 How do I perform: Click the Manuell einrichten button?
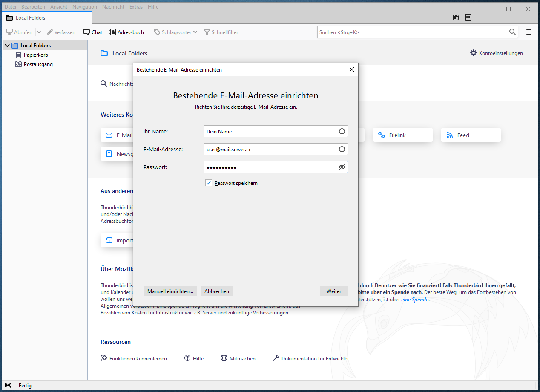[x=170, y=291]
